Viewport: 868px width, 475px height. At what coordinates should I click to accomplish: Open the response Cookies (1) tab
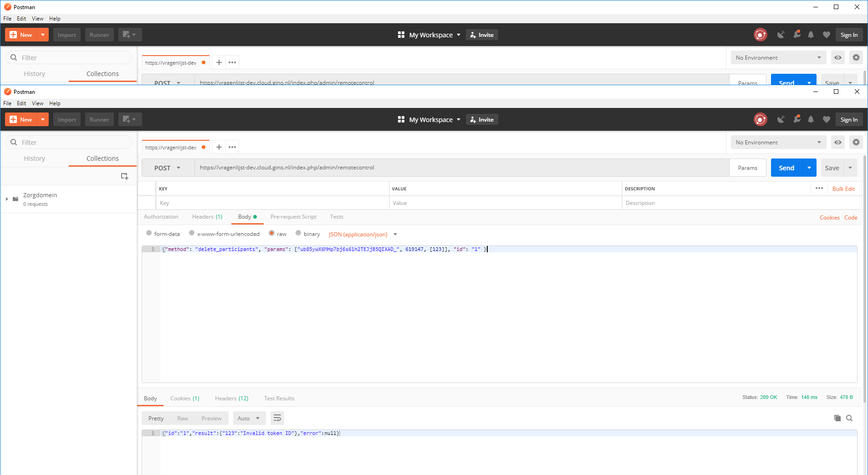[184, 398]
